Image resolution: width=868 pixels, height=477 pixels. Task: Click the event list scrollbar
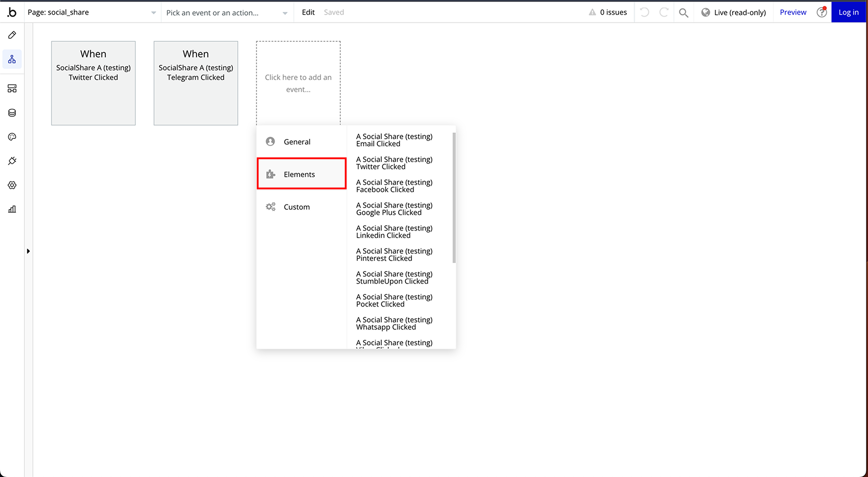tap(454, 198)
